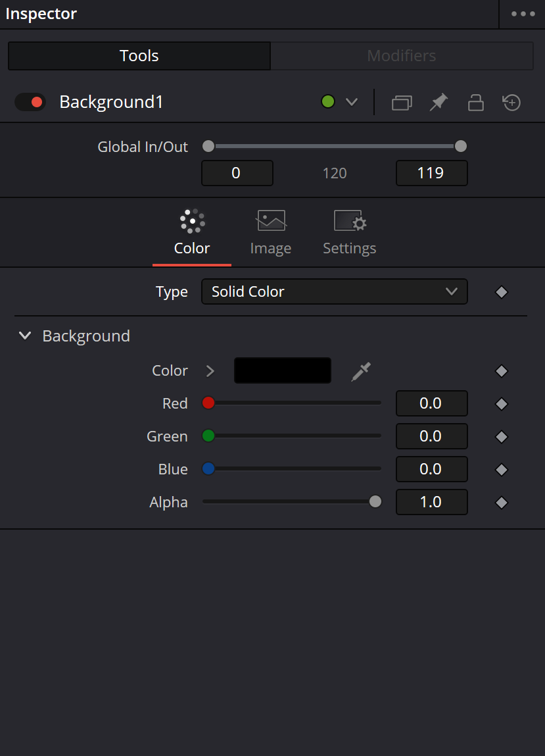This screenshot has height=756, width=545.
Task: Click the green tile color dot
Action: pyautogui.click(x=328, y=102)
